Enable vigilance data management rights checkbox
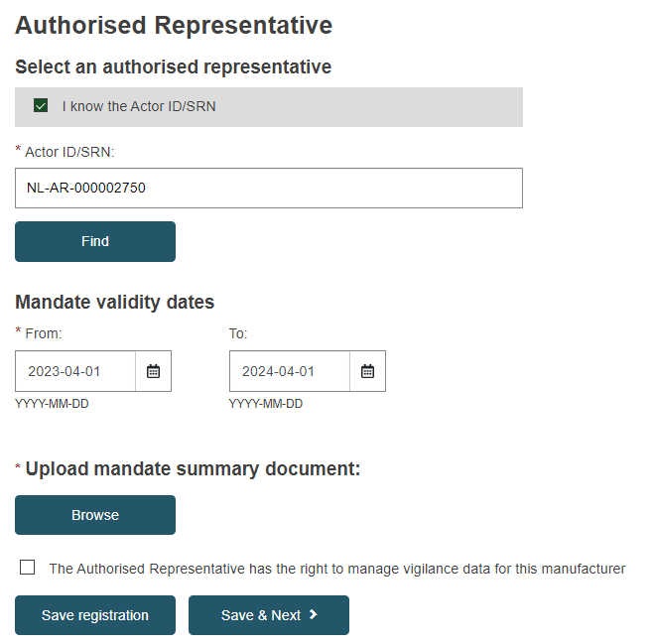Image resolution: width=654 pixels, height=644 pixels. pos(28,568)
